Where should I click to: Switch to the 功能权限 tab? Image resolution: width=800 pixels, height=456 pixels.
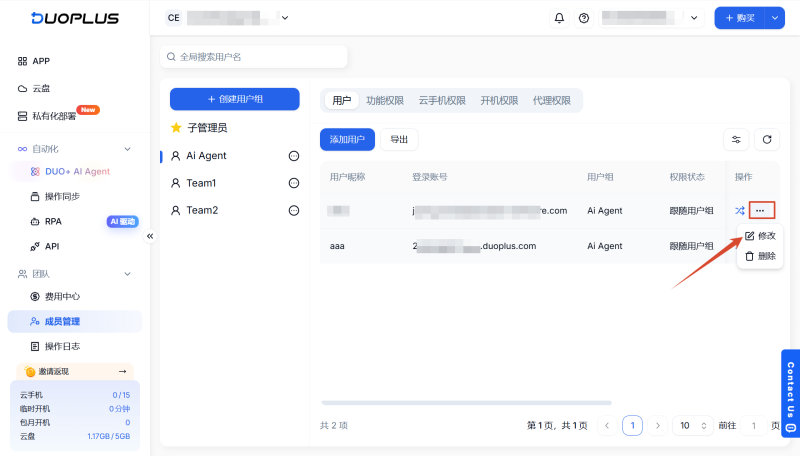(x=385, y=100)
